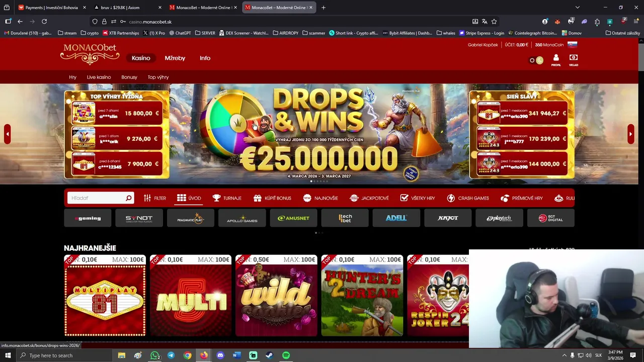Open the 15 800,00 € weekly win entry
This screenshot has width=644, height=362.
(117, 114)
